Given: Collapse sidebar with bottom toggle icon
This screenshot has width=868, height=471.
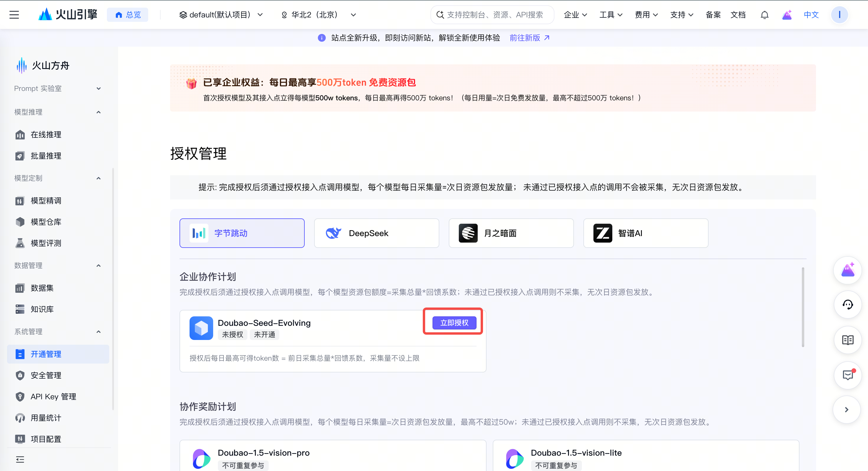Looking at the screenshot, I should click(x=20, y=459).
